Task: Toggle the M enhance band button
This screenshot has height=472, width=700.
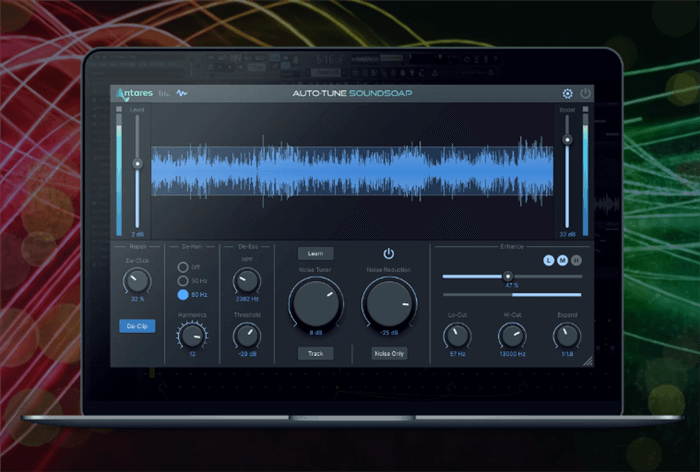Action: (x=562, y=260)
